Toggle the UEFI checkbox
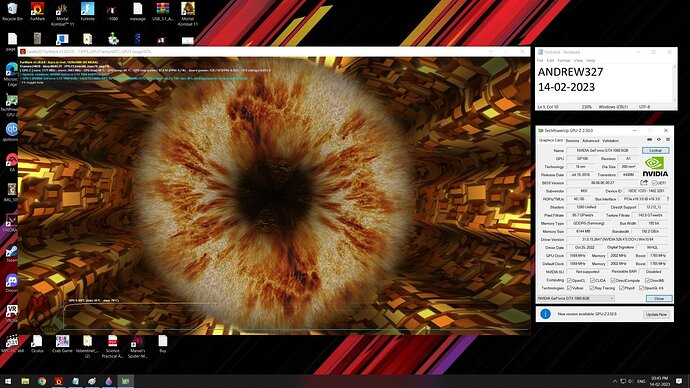 [x=654, y=183]
